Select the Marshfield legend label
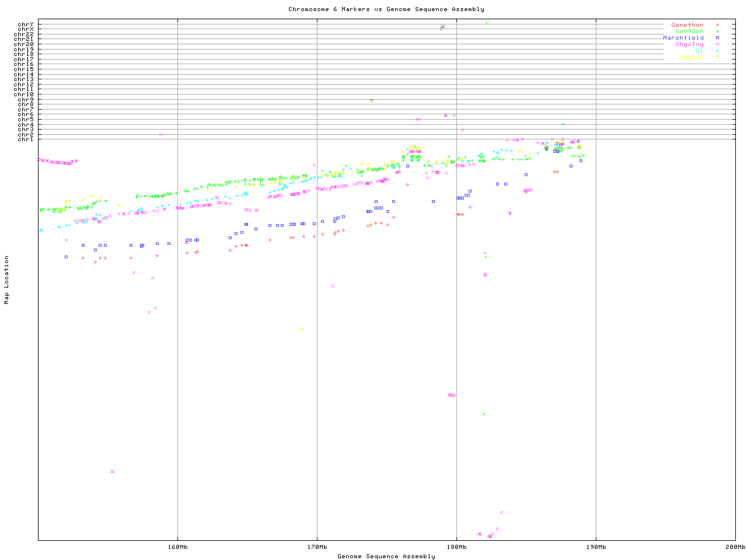Image resolution: width=747 pixels, height=560 pixels. 683,38
